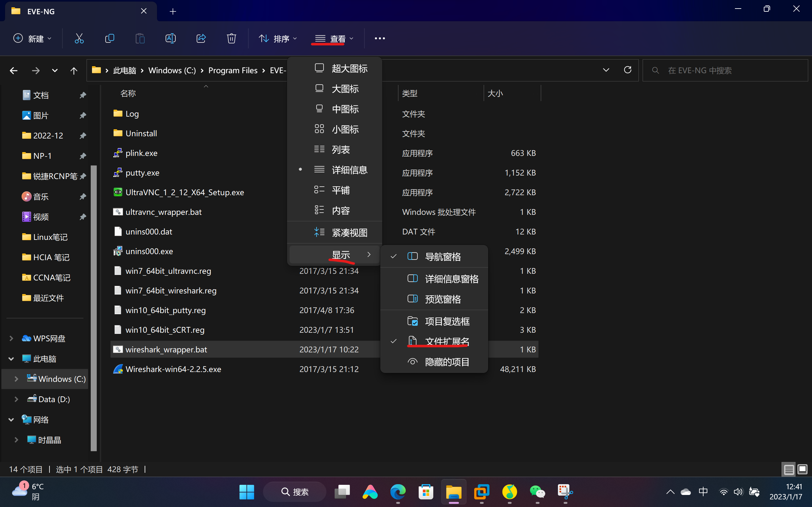Open address bar history dropdown chevron

pyautogui.click(x=606, y=70)
